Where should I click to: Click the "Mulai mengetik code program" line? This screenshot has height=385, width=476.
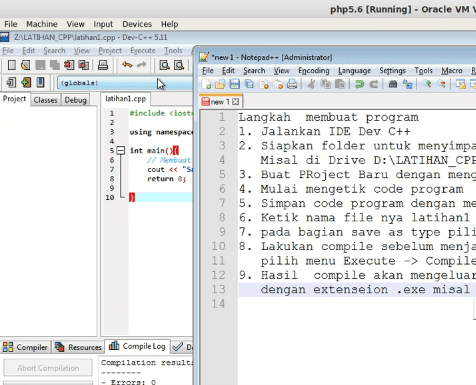point(362,189)
